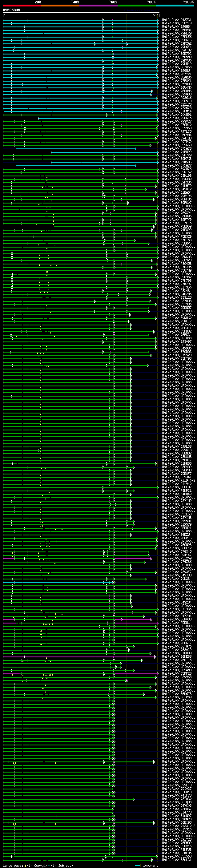The width and height of the screenshot is (197, 868).
Task: Select hit UniRef100_B8ARD0
Action: click(x=177, y=78)
